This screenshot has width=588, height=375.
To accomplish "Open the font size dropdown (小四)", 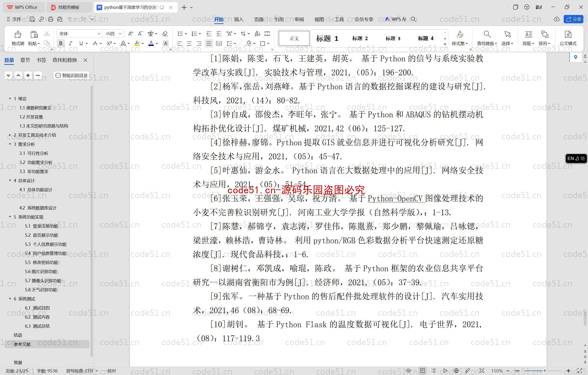I will (x=120, y=34).
